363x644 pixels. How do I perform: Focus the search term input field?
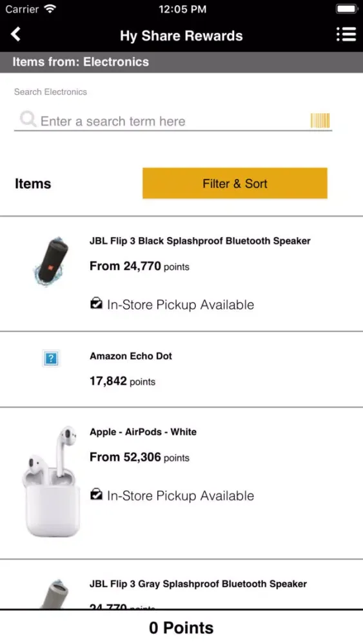pos(173,121)
